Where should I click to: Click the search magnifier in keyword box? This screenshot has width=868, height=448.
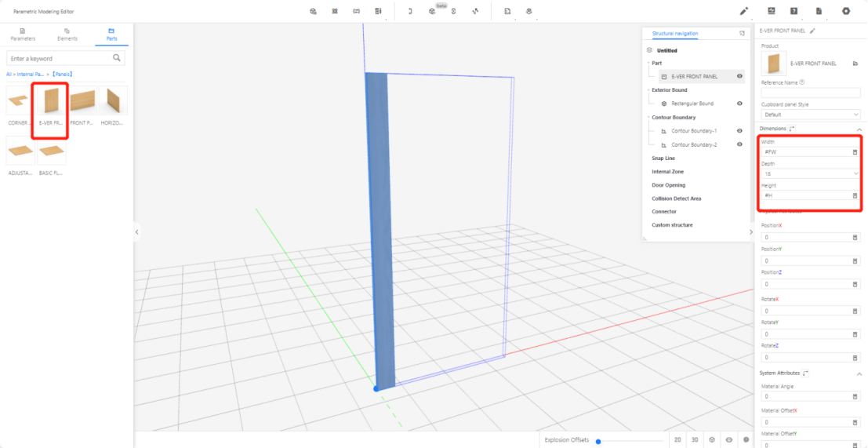pyautogui.click(x=117, y=58)
